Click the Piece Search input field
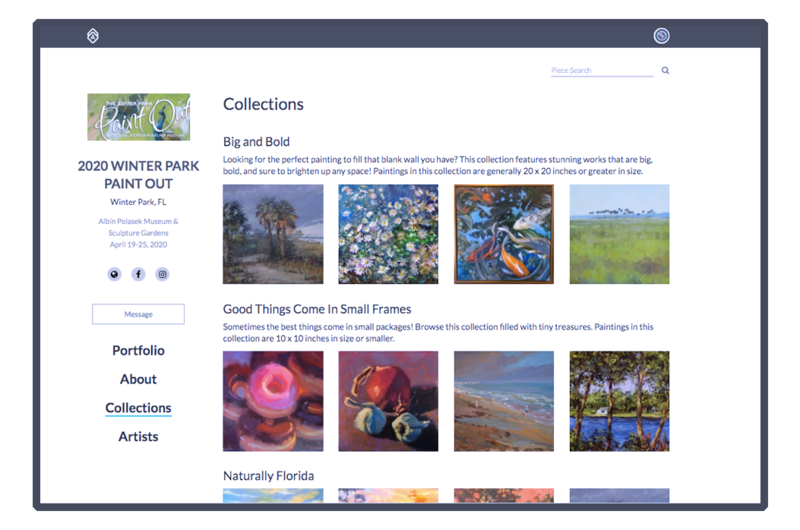The width and height of the screenshot is (800, 530). coord(601,71)
